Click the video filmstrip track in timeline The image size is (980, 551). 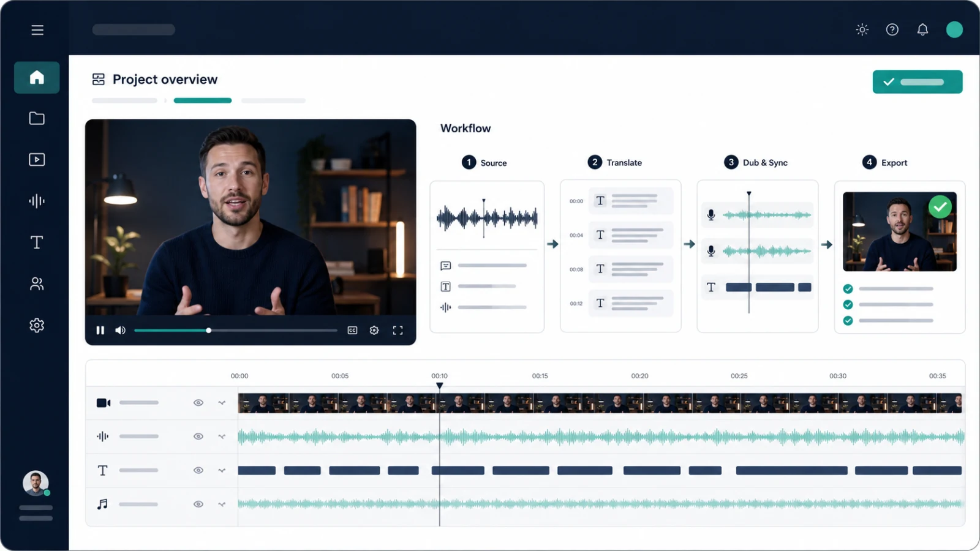pos(600,403)
